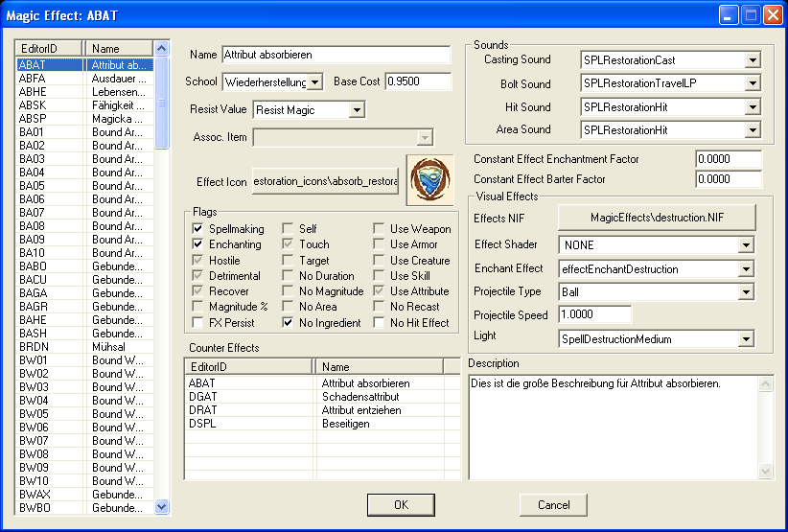
Task: Toggle the Spellmaking checkbox
Action: [198, 229]
